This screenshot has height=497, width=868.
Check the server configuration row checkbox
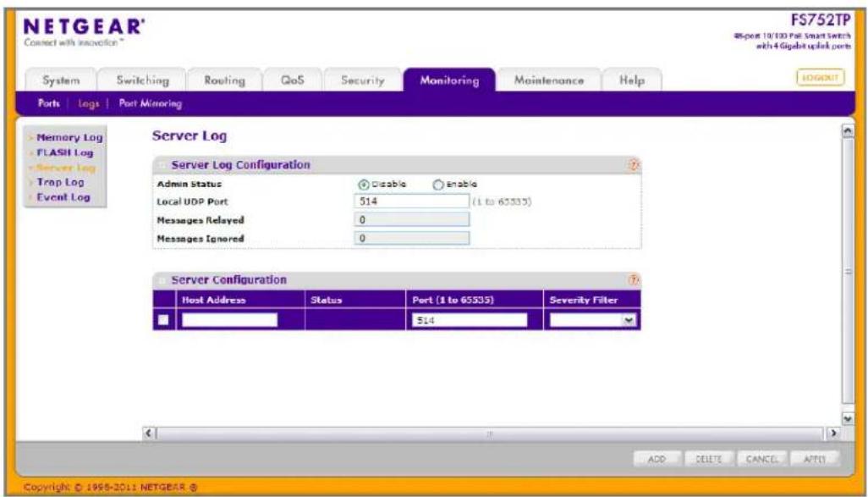(163, 320)
